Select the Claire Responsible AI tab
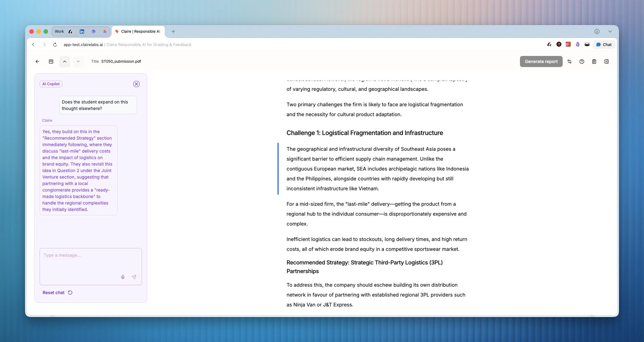Screen dimensions: 644x342 138,32
